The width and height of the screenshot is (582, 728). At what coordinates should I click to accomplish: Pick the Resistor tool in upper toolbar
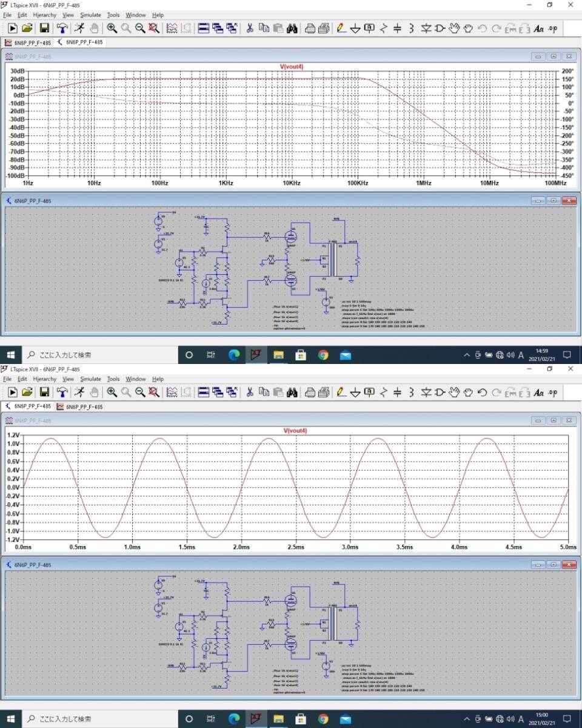click(x=383, y=28)
